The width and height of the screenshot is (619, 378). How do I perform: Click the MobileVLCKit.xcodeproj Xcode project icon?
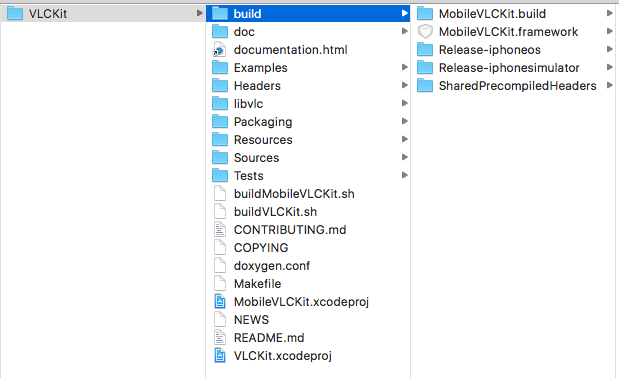click(x=220, y=302)
